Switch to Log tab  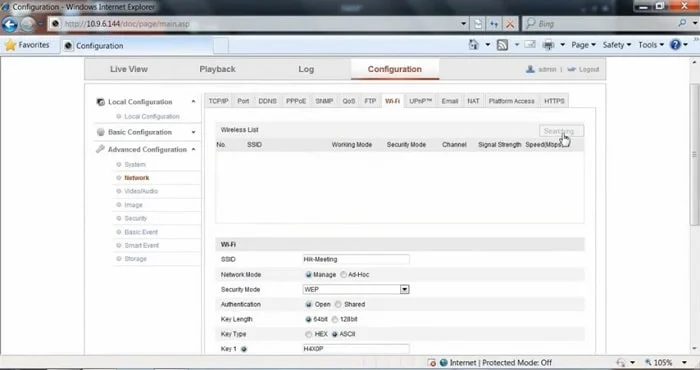click(306, 69)
